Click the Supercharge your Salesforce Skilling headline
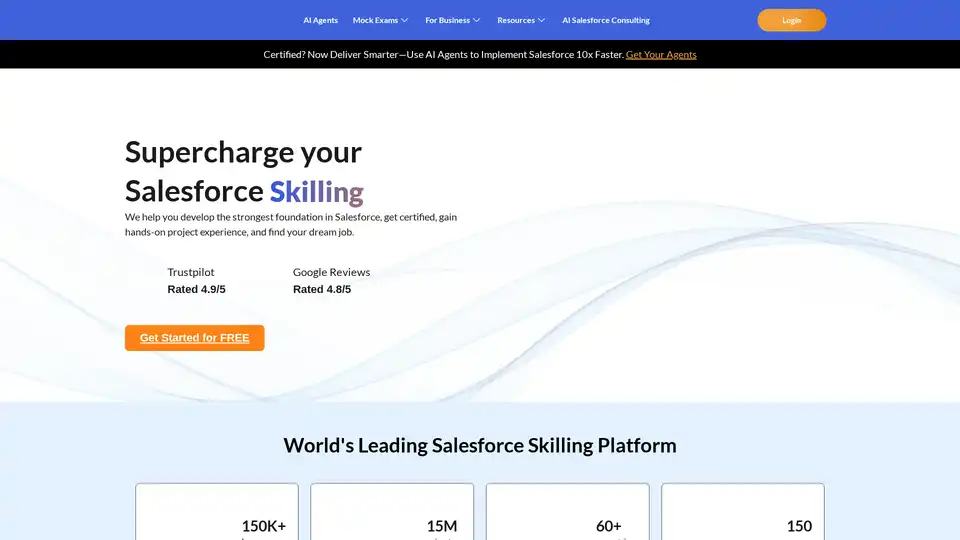 (x=244, y=171)
